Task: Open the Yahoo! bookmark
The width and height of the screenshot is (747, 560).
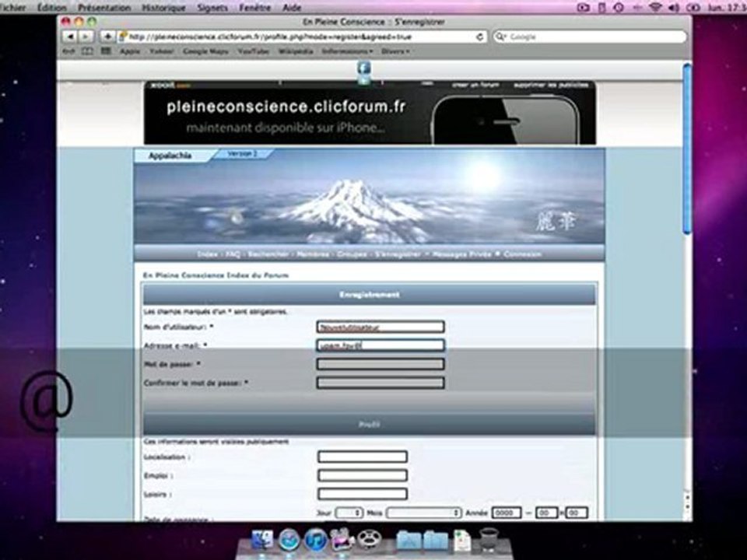Action: pyautogui.click(x=162, y=51)
